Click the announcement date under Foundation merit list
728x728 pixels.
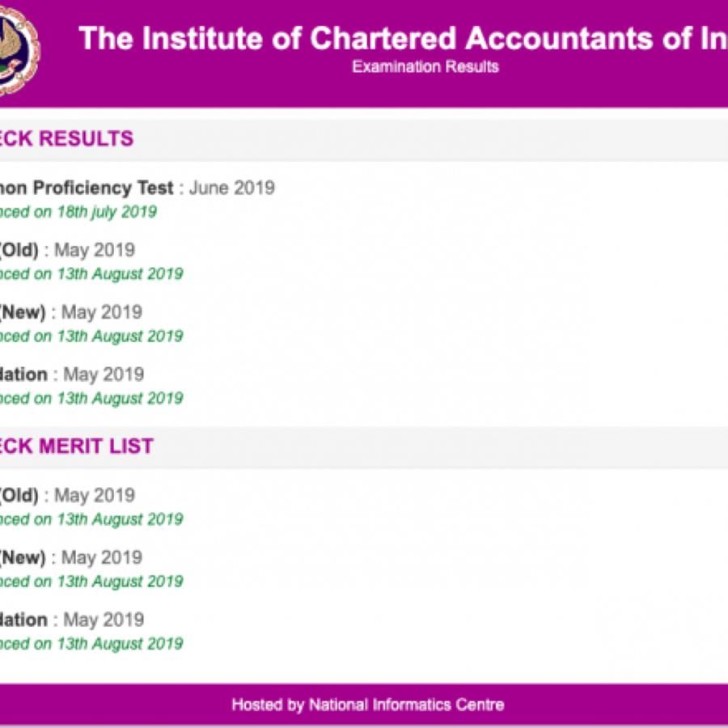(x=91, y=644)
